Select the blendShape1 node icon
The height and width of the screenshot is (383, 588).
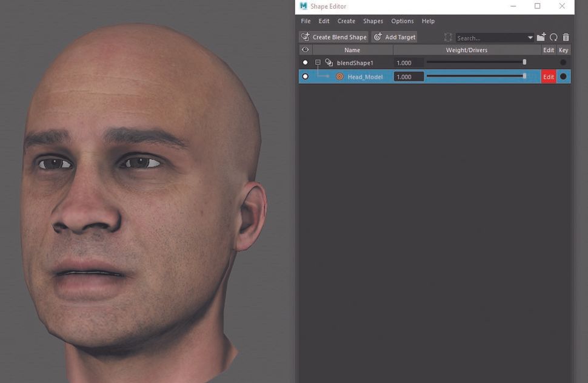coord(328,63)
